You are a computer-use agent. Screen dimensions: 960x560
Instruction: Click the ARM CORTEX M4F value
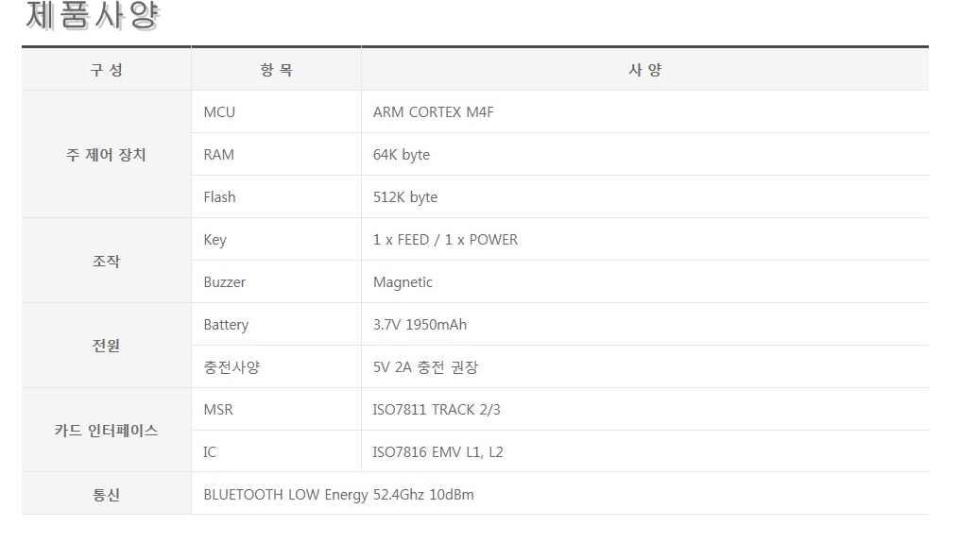pyautogui.click(x=433, y=112)
